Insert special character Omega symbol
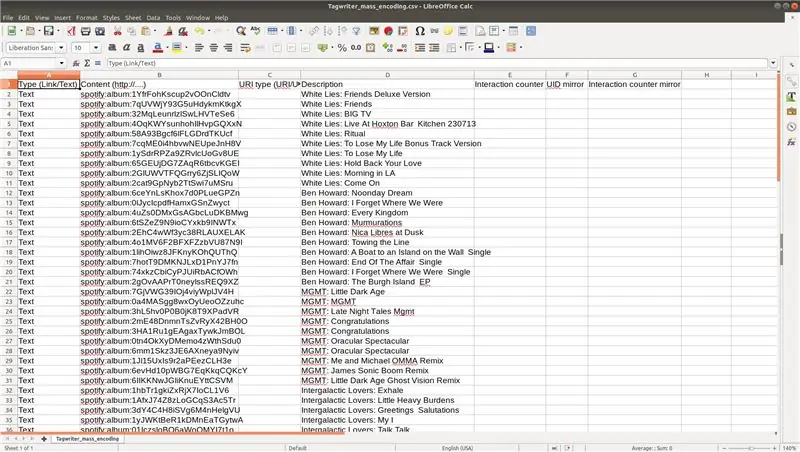The image size is (800, 452). [419, 31]
